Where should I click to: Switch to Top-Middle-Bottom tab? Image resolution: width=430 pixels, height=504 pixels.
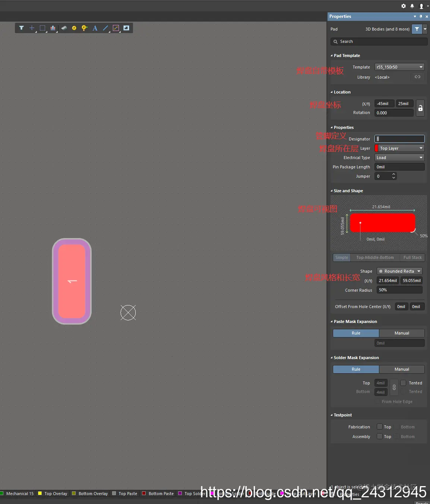(x=375, y=257)
